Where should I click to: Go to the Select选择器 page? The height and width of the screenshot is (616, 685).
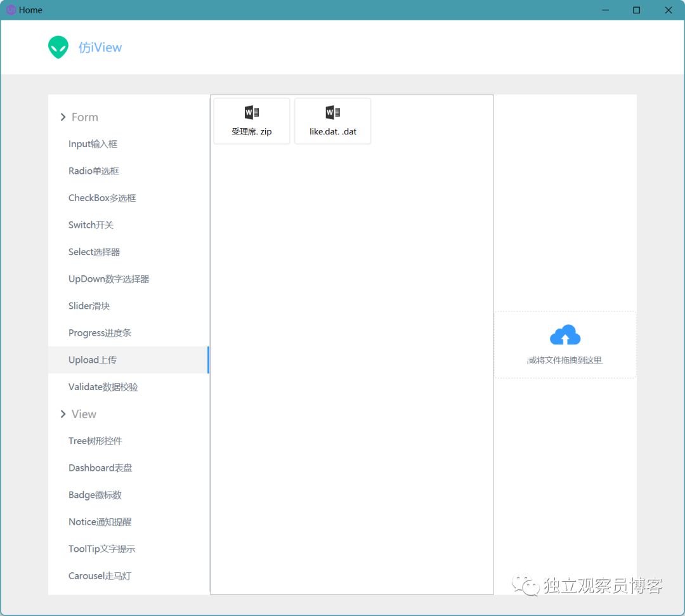(93, 252)
